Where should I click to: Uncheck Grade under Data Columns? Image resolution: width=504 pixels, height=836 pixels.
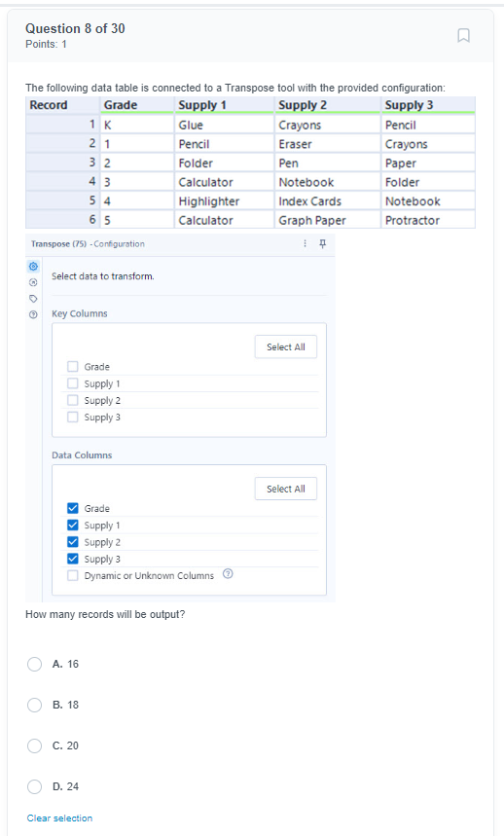pyautogui.click(x=72, y=508)
